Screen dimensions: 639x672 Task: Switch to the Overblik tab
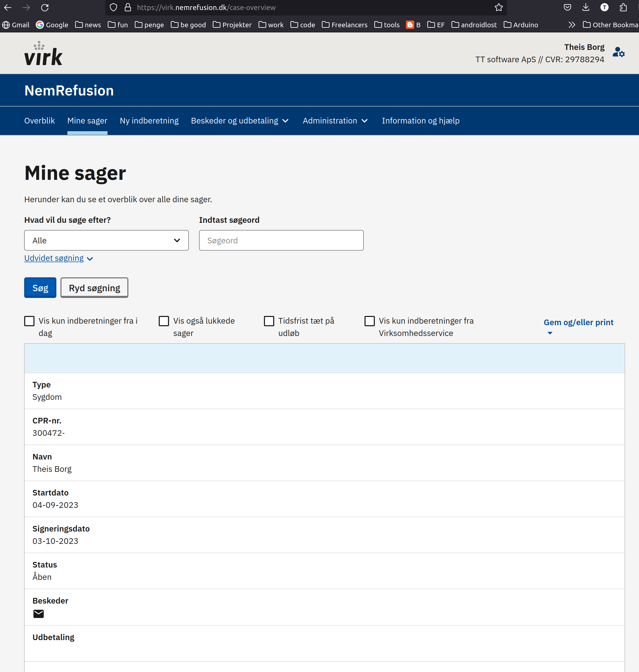(40, 121)
